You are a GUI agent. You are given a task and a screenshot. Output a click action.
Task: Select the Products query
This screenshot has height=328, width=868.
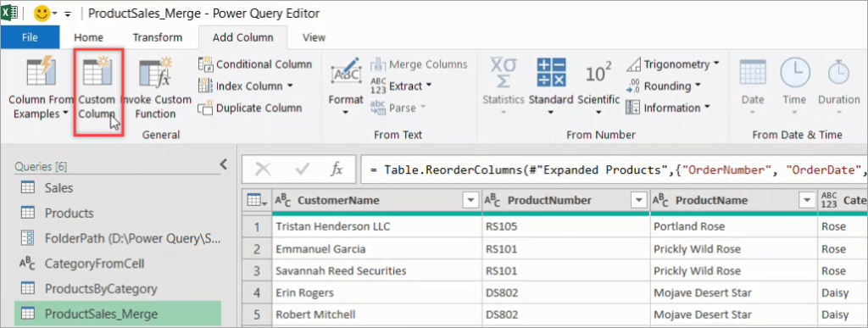tap(117, 213)
